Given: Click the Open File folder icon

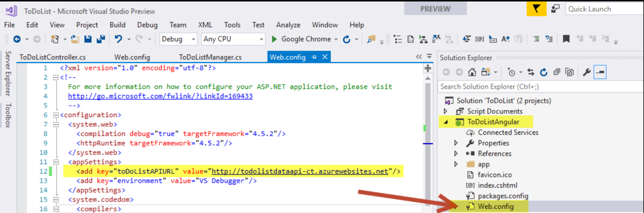Looking at the screenshot, I should click(75, 39).
